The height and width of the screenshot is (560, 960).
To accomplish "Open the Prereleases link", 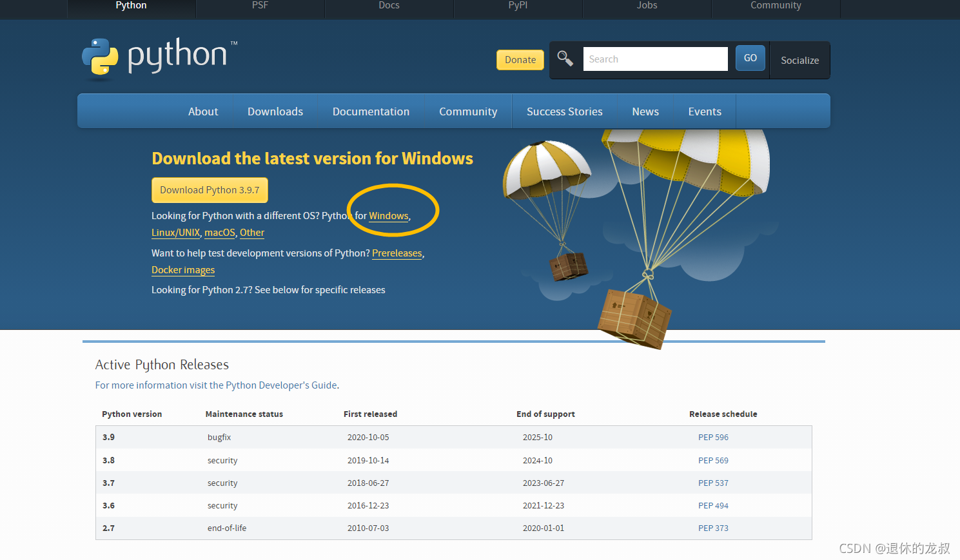I will coord(397,253).
